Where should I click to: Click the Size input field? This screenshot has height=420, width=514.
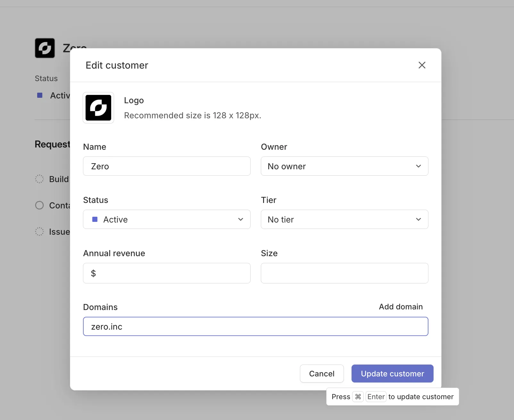pyautogui.click(x=344, y=273)
